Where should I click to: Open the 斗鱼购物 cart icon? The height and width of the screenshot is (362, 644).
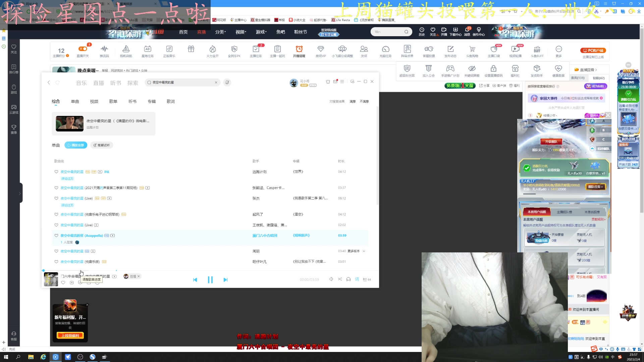tap(472, 51)
